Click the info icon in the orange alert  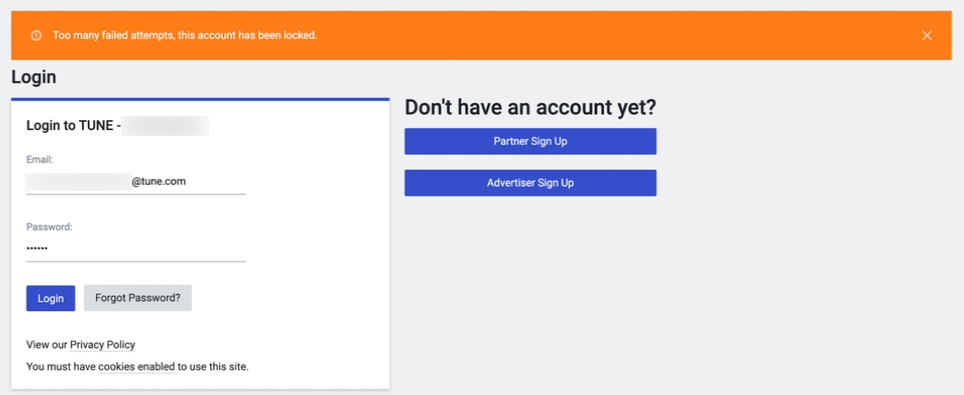36,36
